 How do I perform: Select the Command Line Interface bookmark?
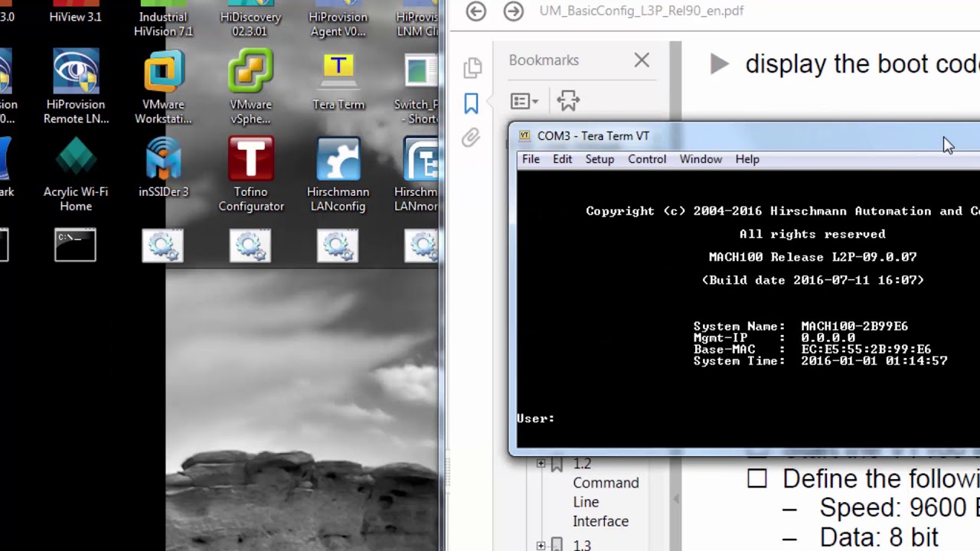(x=606, y=493)
